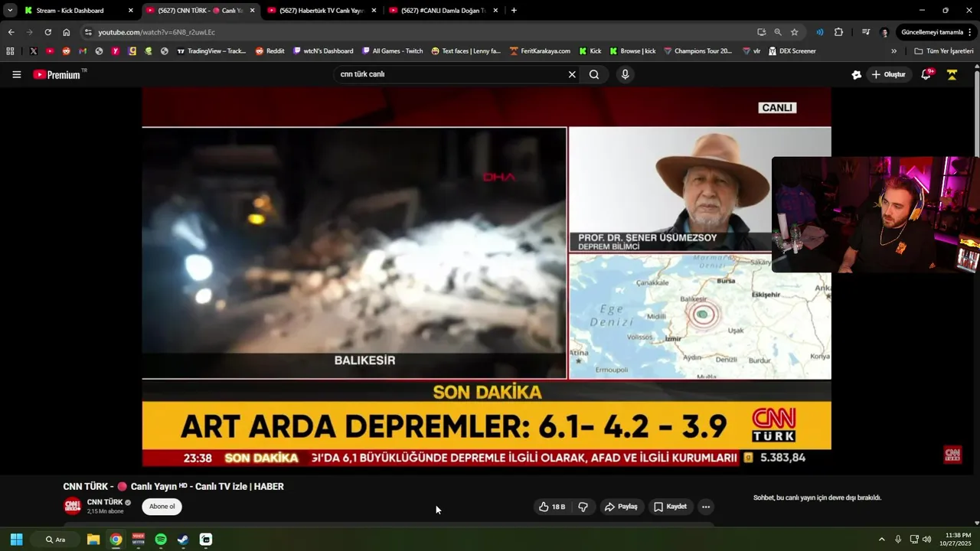Launch File Explorer from the taskbar

(93, 540)
